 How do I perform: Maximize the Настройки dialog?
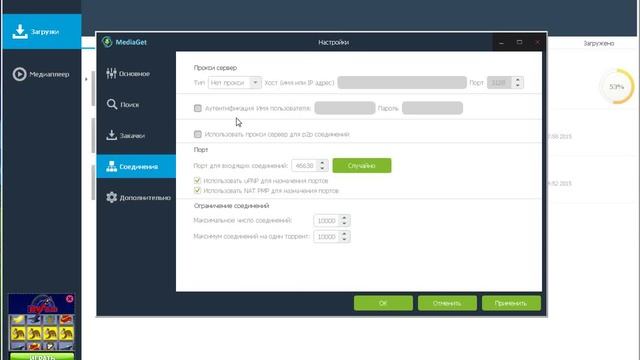tap(519, 42)
